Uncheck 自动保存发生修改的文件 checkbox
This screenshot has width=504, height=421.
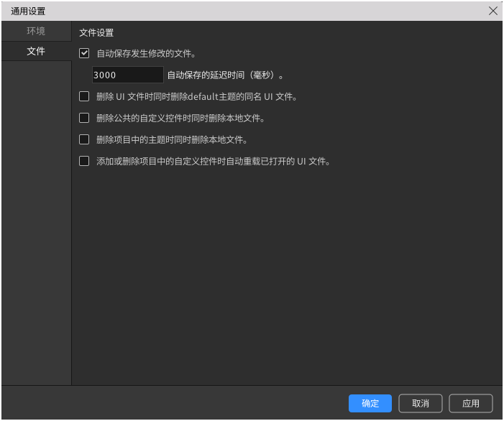click(84, 53)
